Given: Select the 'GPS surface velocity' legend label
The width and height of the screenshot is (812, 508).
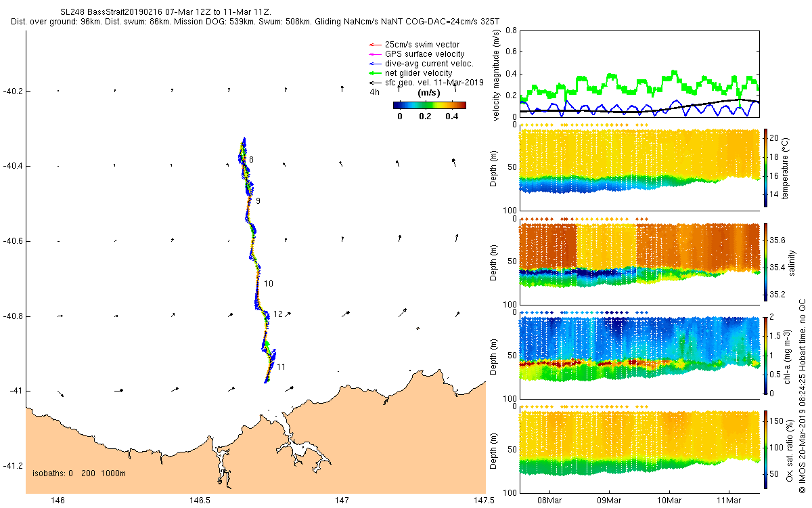Looking at the screenshot, I should tap(425, 54).
